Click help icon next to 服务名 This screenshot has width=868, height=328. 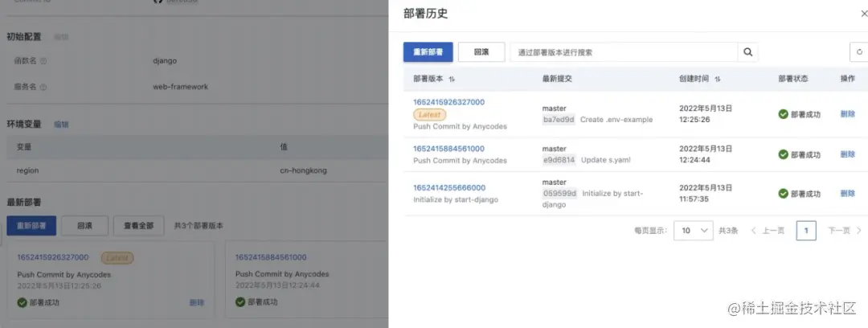tap(43, 87)
